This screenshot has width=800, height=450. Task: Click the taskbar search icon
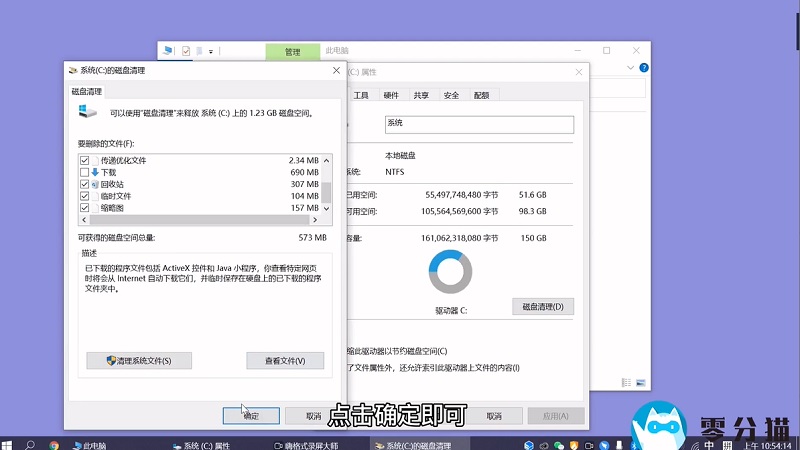[x=30, y=444]
